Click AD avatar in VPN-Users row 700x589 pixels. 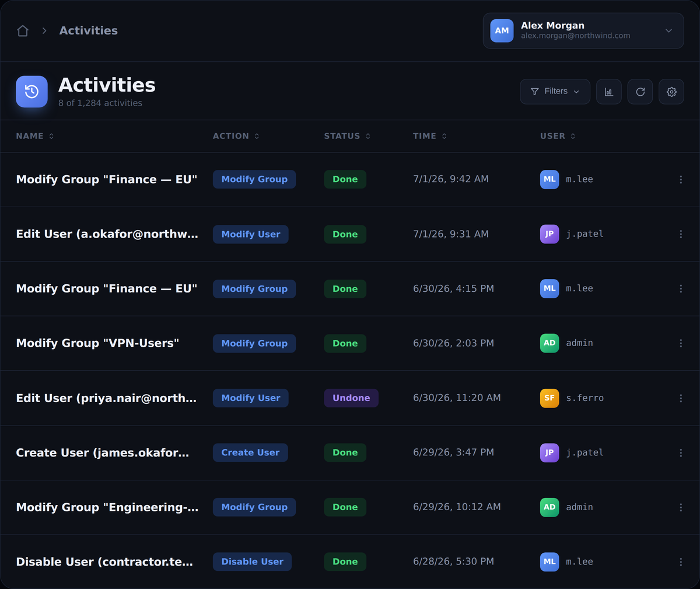[x=549, y=343]
